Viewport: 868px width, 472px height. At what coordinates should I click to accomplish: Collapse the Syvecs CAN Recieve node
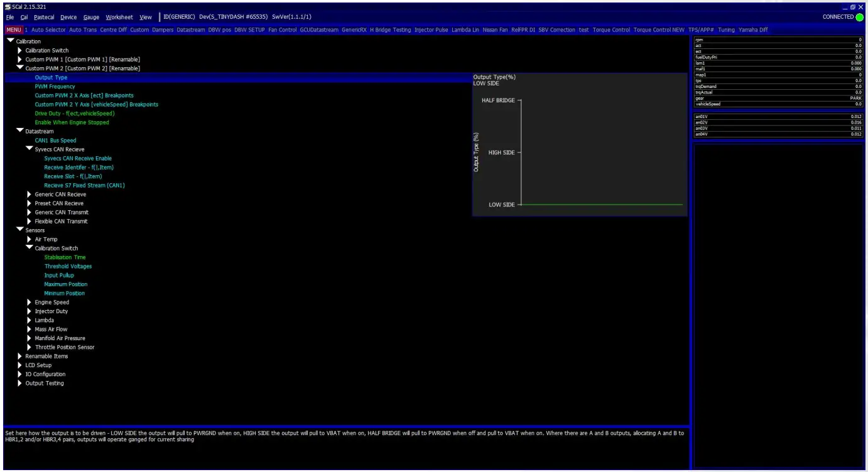(29, 149)
